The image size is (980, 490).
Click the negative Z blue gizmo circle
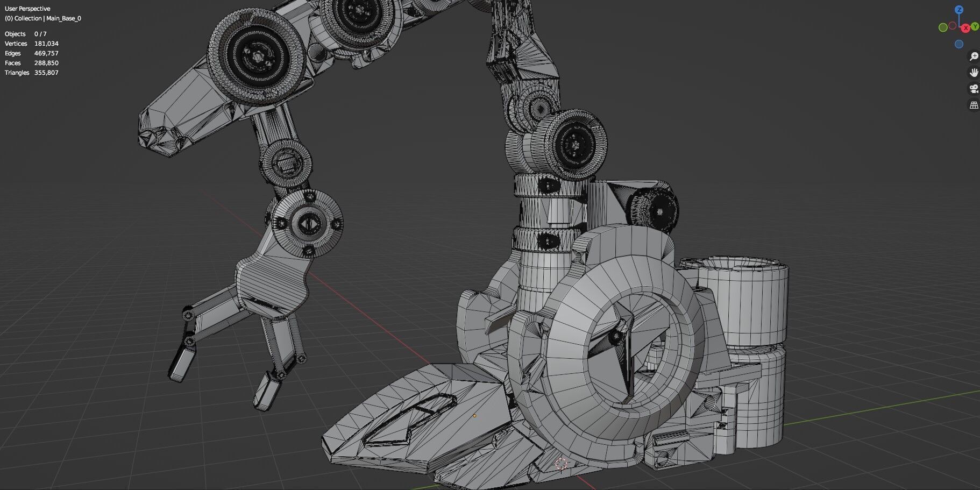(x=959, y=44)
